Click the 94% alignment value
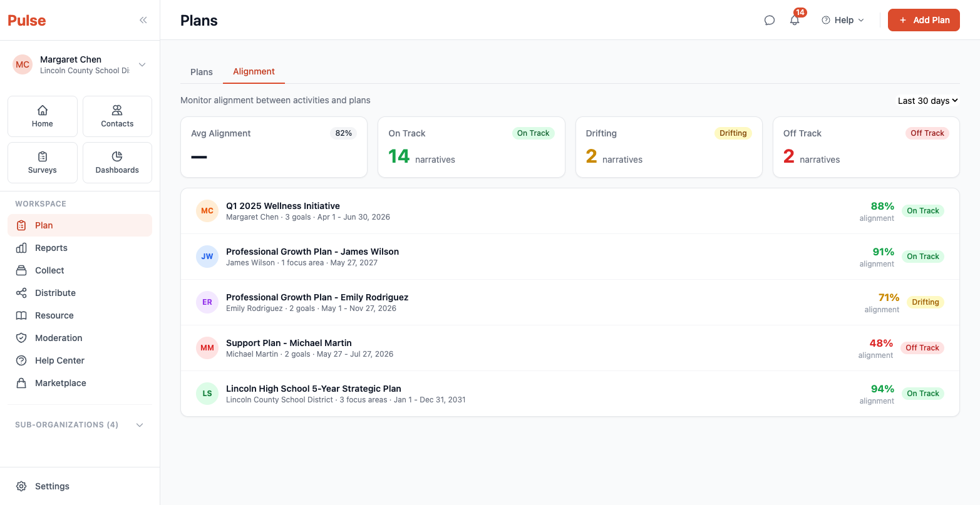This screenshot has width=980, height=505. click(x=882, y=389)
